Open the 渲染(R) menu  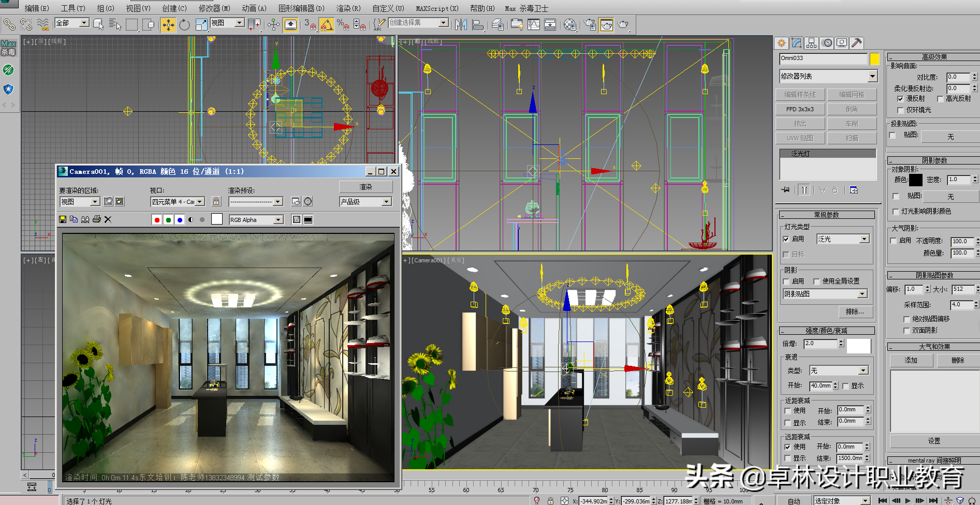(348, 8)
